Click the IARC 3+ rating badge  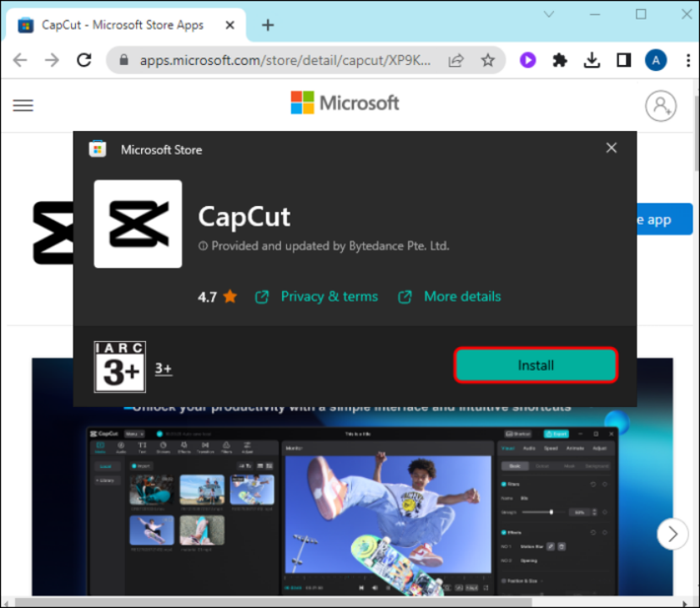click(120, 366)
